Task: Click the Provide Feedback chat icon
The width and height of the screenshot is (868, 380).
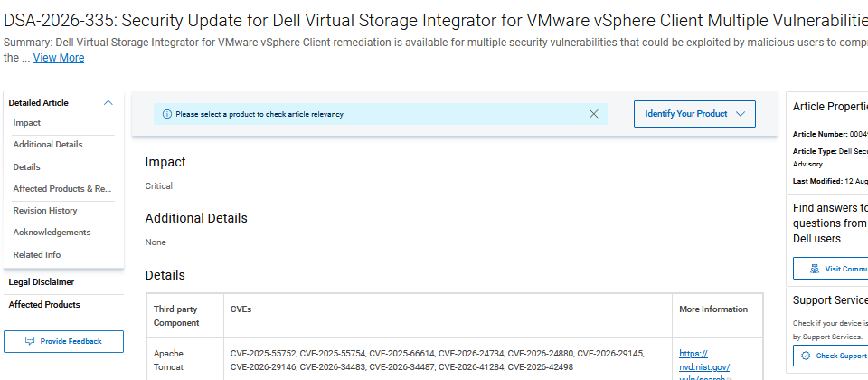Action: click(x=30, y=341)
